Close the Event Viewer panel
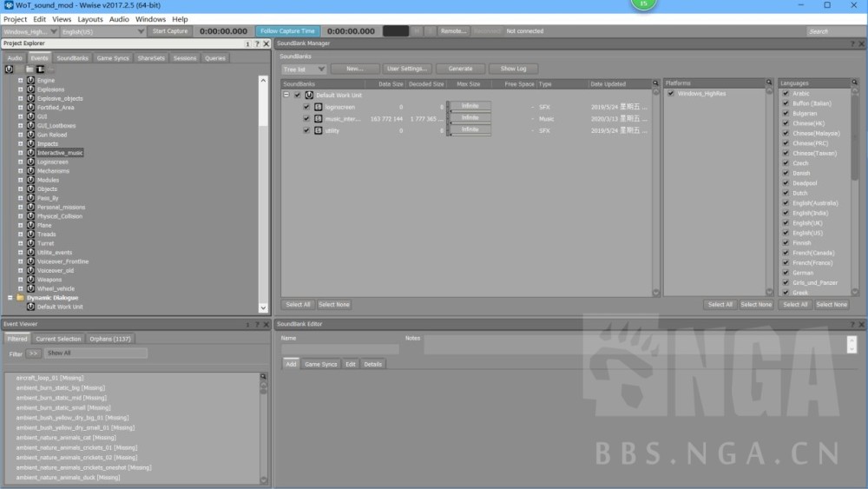868x489 pixels. pyautogui.click(x=266, y=325)
